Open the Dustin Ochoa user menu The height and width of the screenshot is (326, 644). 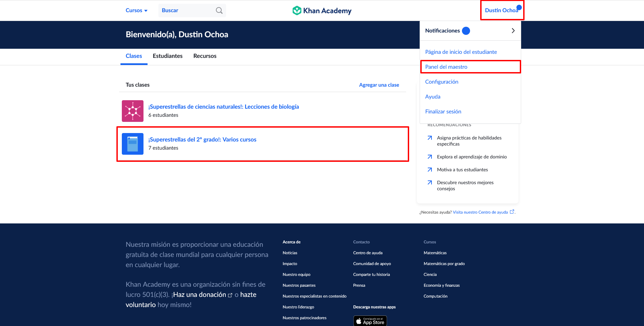(x=502, y=10)
